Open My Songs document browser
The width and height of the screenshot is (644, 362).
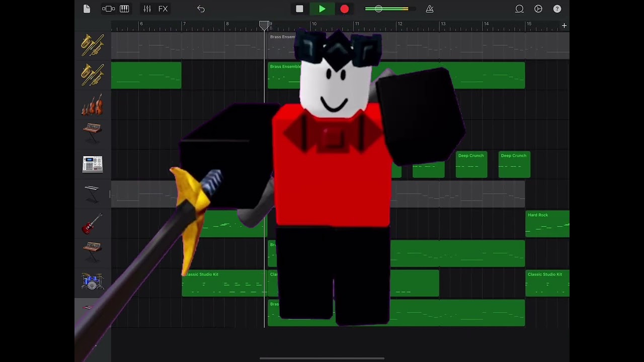click(x=87, y=9)
